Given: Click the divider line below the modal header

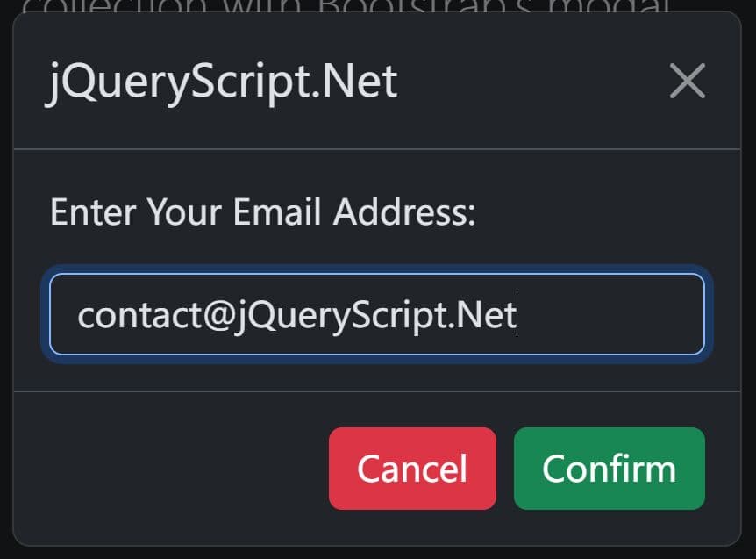Looking at the screenshot, I should 377,149.
